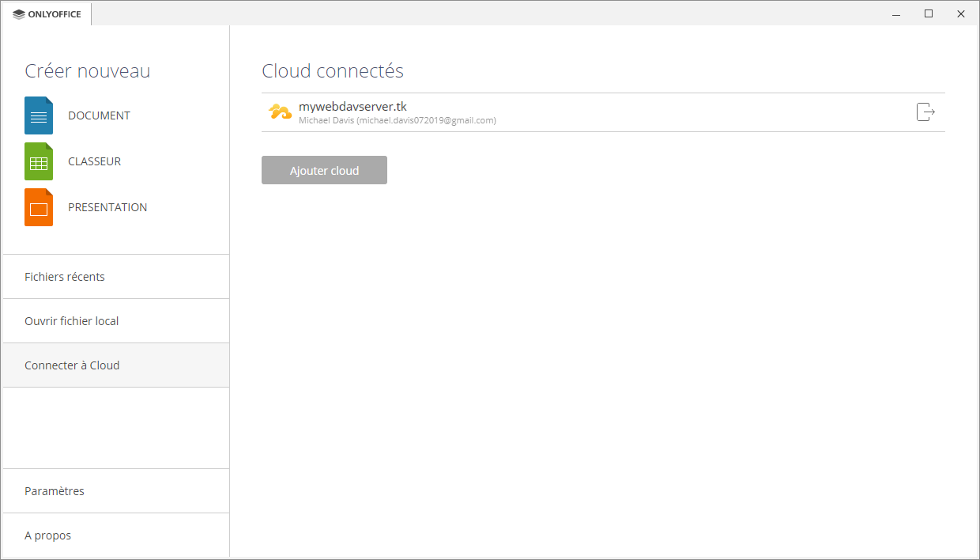The width and height of the screenshot is (980, 560).
Task: Click the ONLYOFFICE logo tab
Action: tap(47, 14)
